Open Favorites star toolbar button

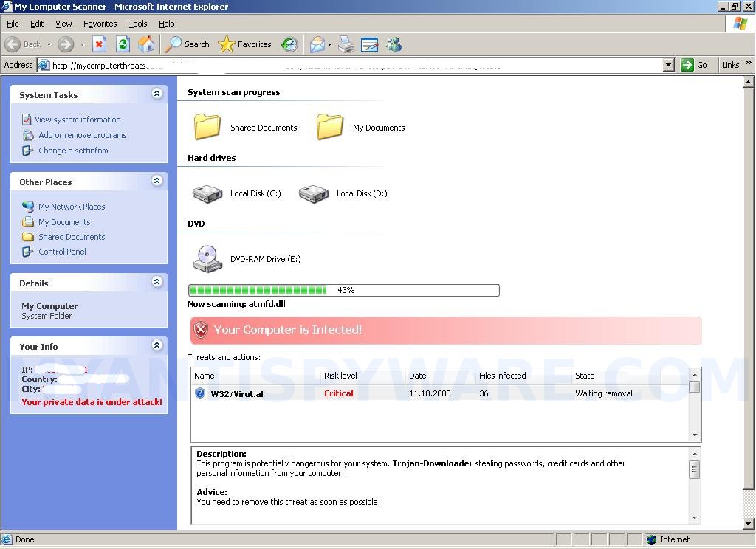pyautogui.click(x=245, y=44)
